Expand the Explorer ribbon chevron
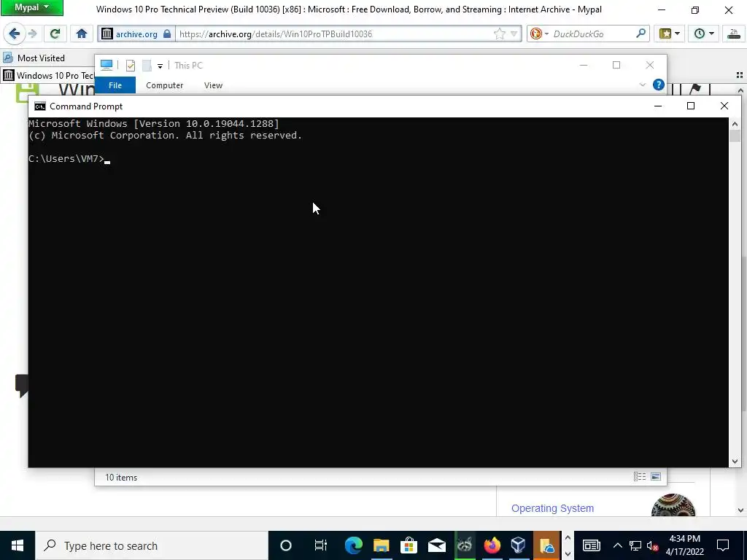The height and width of the screenshot is (560, 747). 642,85
